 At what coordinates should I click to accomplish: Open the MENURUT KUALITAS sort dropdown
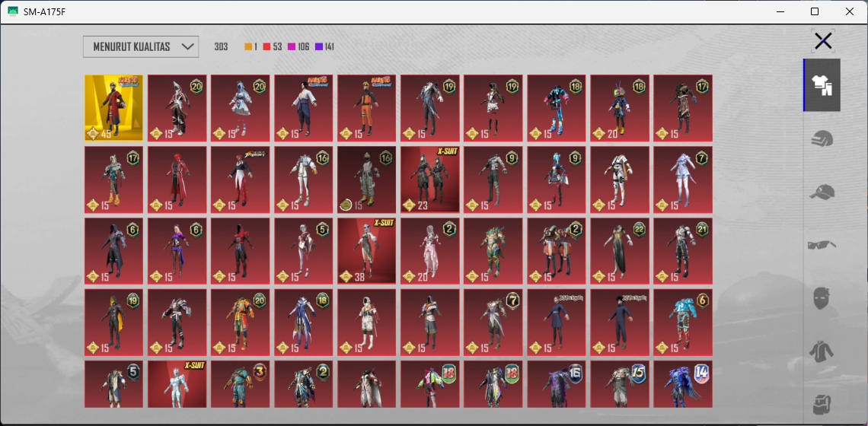[141, 46]
